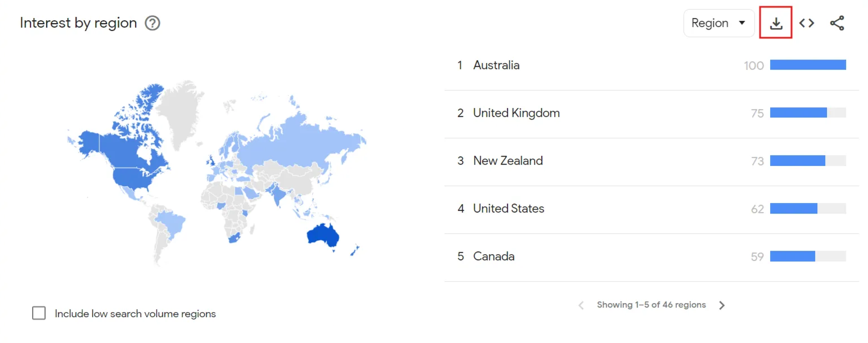868x343 pixels.
Task: Share the Interest by region chart
Action: tap(837, 23)
